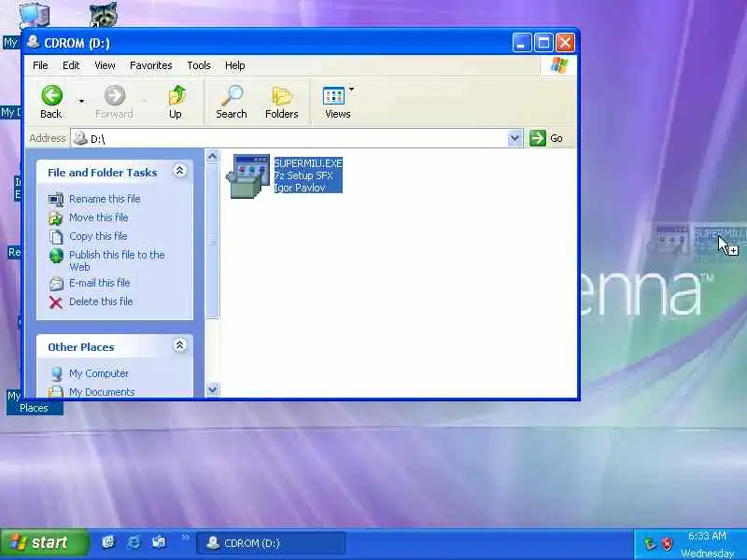Launch Internet Explorer from Quick Launch

tap(134, 542)
